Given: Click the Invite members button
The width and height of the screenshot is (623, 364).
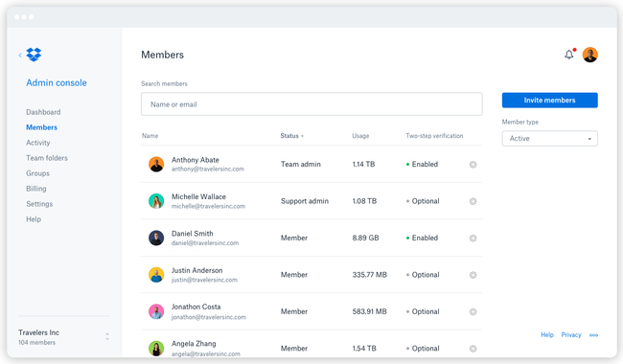Looking at the screenshot, I should click(549, 100).
